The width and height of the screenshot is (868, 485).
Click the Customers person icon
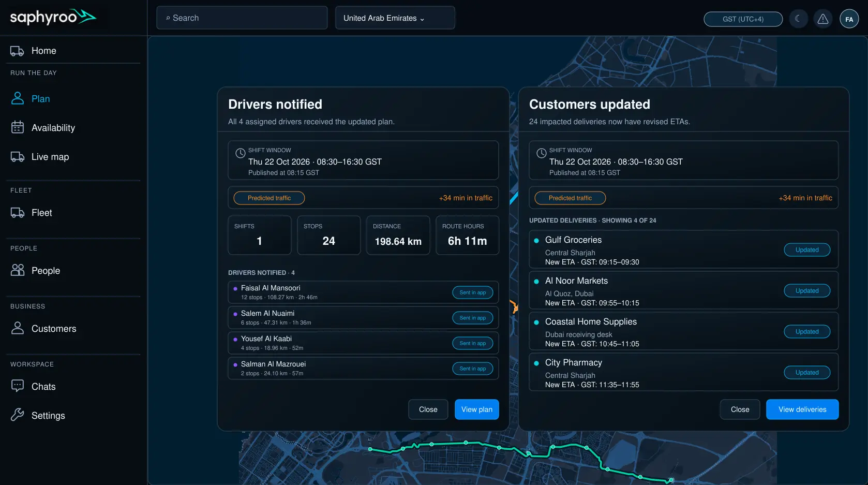coord(18,328)
